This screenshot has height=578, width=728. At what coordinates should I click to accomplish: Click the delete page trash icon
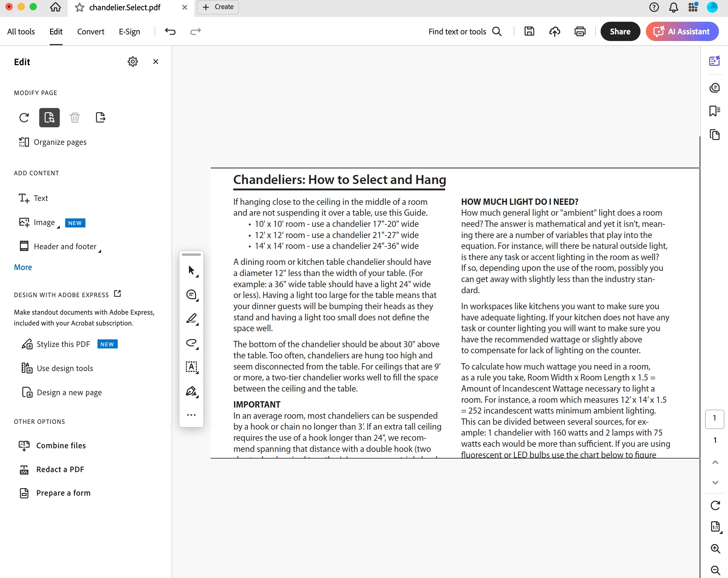75,117
